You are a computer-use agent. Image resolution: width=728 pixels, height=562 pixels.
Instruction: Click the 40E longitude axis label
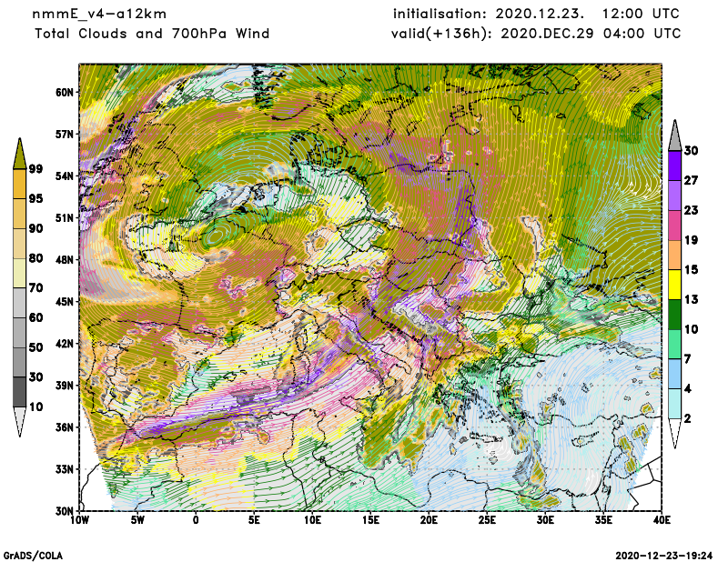coord(662,521)
